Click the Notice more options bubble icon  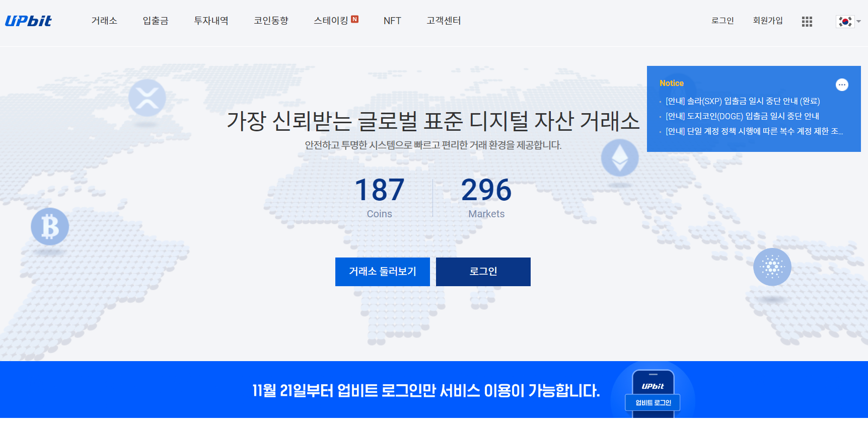point(842,84)
